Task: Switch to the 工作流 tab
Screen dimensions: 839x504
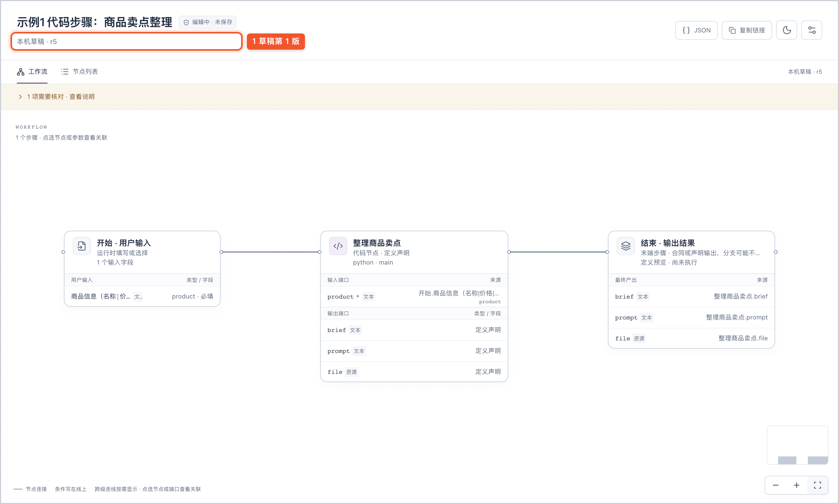Action: pyautogui.click(x=32, y=72)
